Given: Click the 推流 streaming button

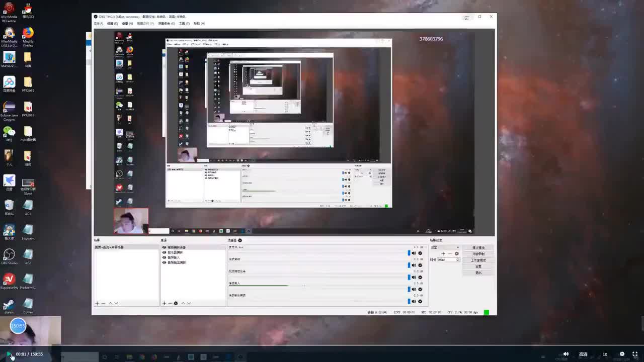Looking at the screenshot, I should point(478,248).
